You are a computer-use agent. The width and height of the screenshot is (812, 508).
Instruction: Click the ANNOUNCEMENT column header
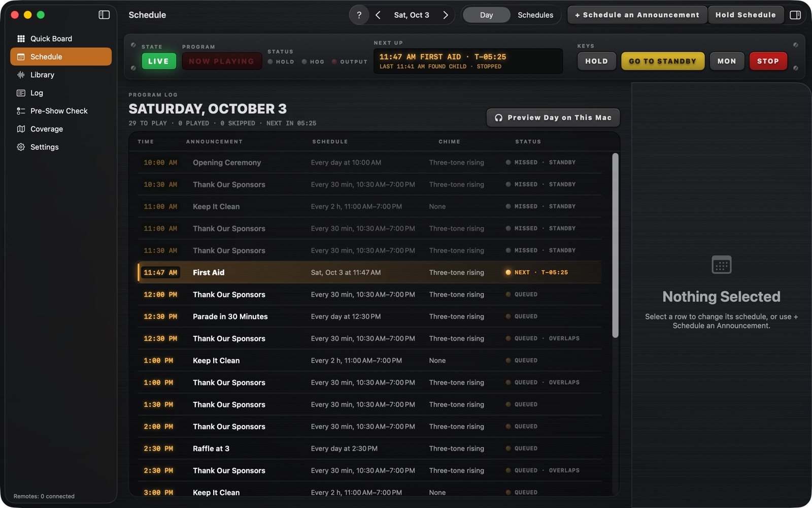pyautogui.click(x=214, y=142)
